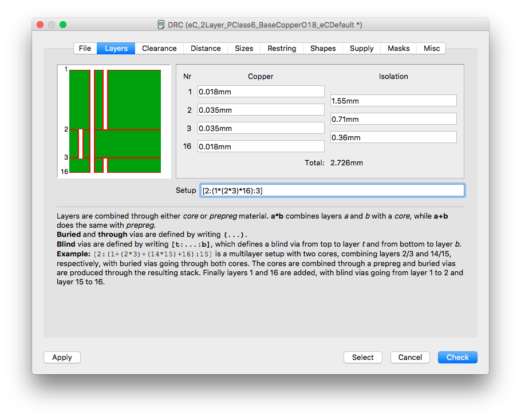Viewport: 521px width, 420px height.
Task: Click the Apply button
Action: 62,357
